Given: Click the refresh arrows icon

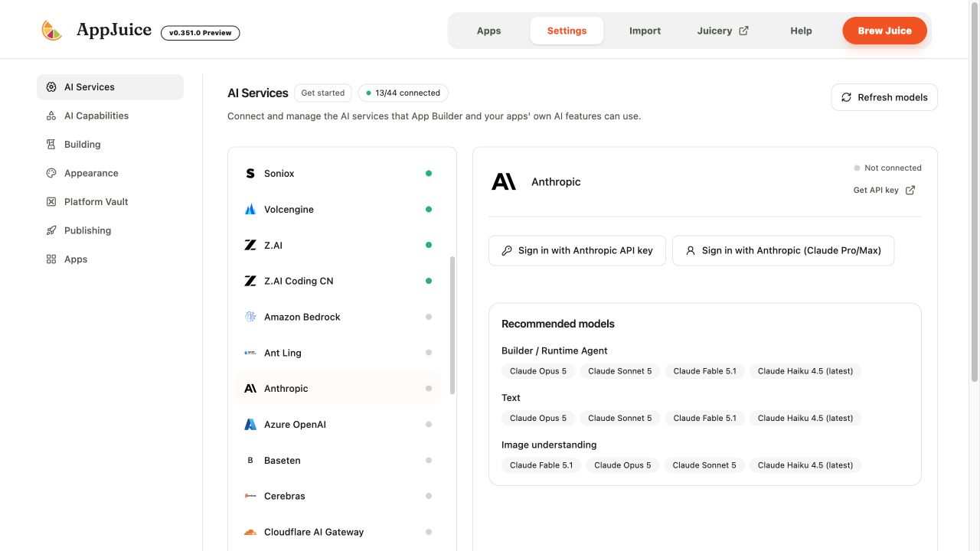Looking at the screenshot, I should (x=846, y=97).
